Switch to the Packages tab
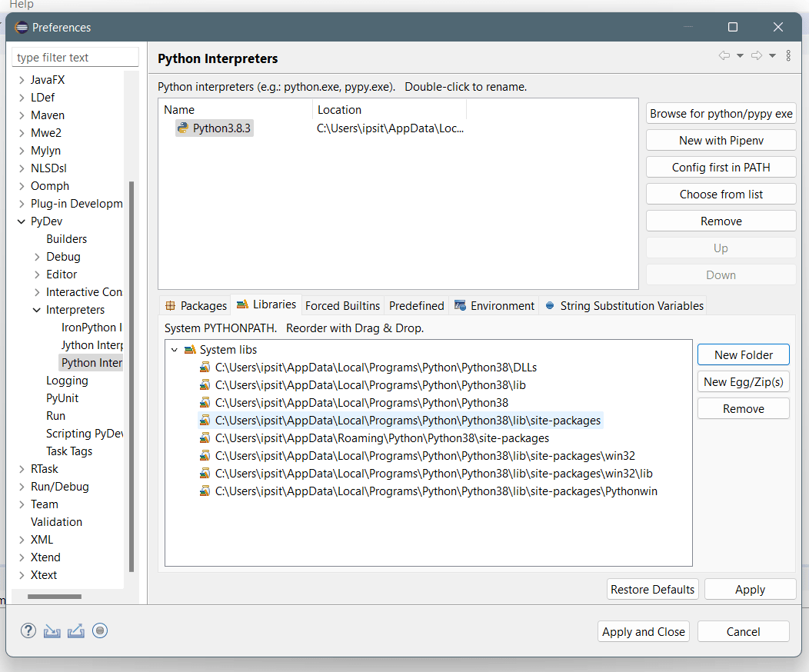 coord(195,306)
